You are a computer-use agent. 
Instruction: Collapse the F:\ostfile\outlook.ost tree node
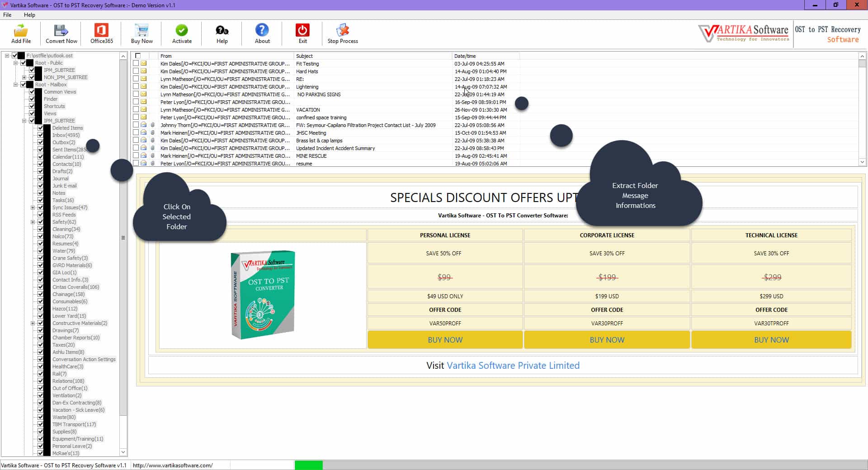coord(7,56)
